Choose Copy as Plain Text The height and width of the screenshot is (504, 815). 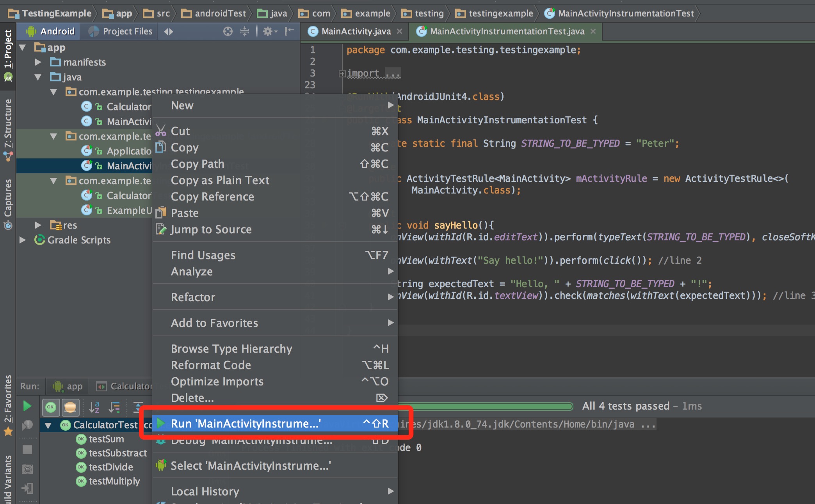click(275, 180)
